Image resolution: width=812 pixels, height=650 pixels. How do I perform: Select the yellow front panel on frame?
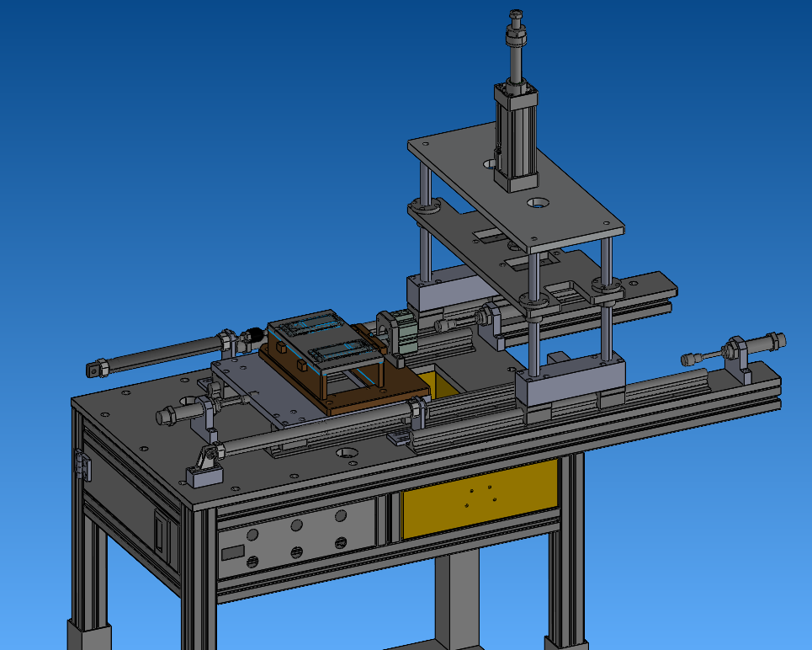(480, 498)
